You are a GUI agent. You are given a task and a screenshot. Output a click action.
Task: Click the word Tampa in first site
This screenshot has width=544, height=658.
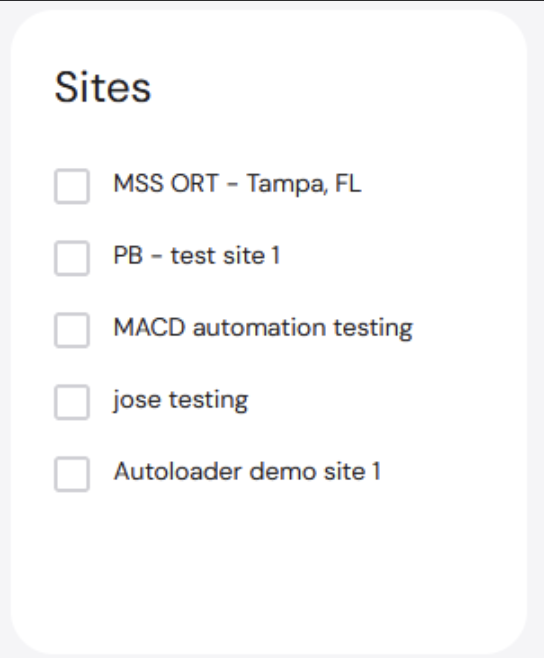click(x=286, y=185)
